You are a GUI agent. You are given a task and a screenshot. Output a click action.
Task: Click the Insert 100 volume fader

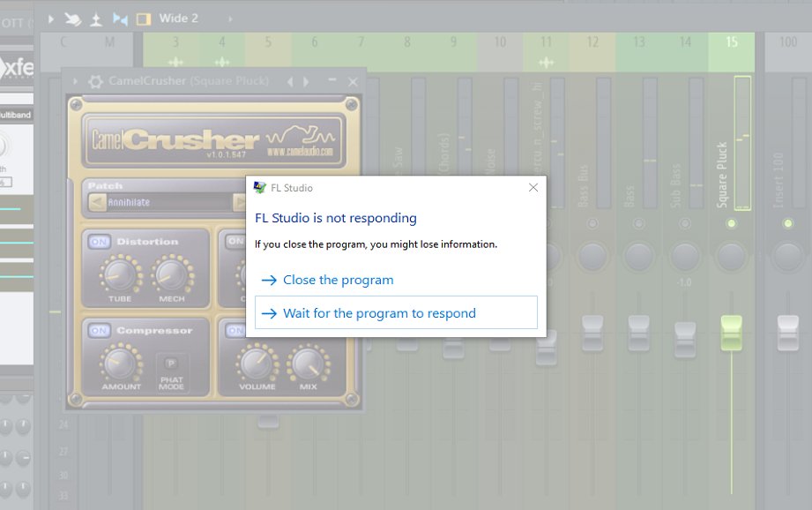point(787,334)
